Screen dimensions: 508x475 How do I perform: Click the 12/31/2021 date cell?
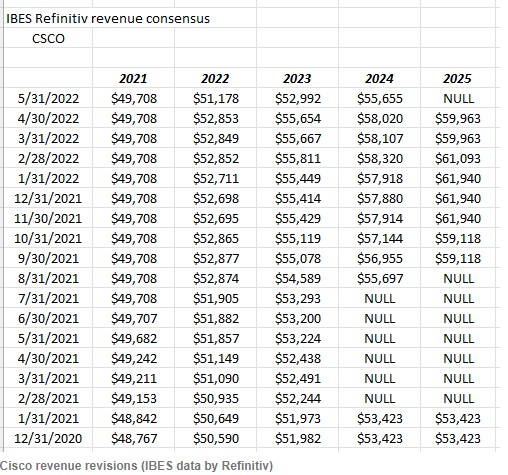[x=48, y=199]
